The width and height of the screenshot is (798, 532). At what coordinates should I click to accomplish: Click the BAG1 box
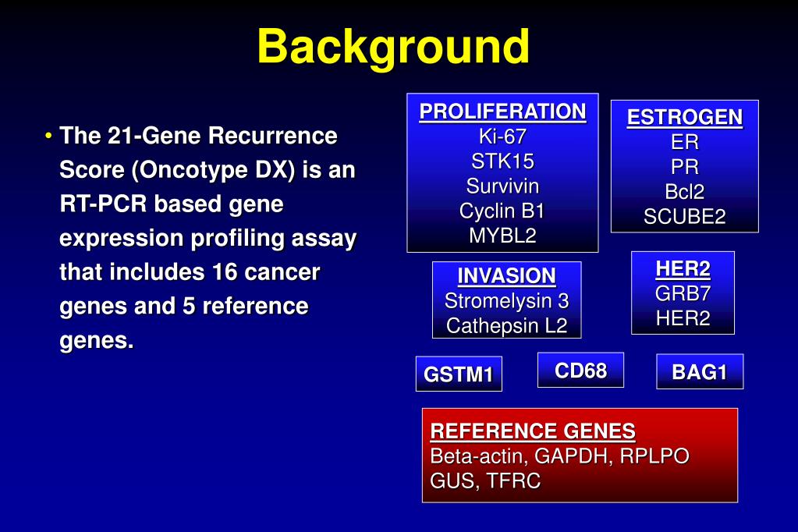pyautogui.click(x=700, y=371)
